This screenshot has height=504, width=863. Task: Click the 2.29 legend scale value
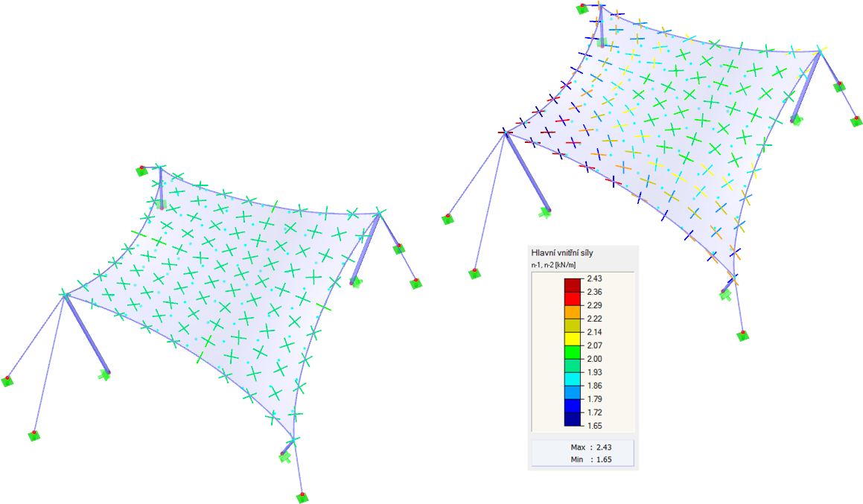[x=594, y=305]
